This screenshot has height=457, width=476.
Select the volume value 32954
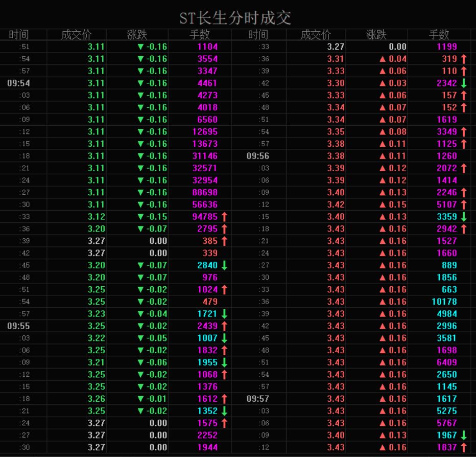pyautogui.click(x=205, y=180)
